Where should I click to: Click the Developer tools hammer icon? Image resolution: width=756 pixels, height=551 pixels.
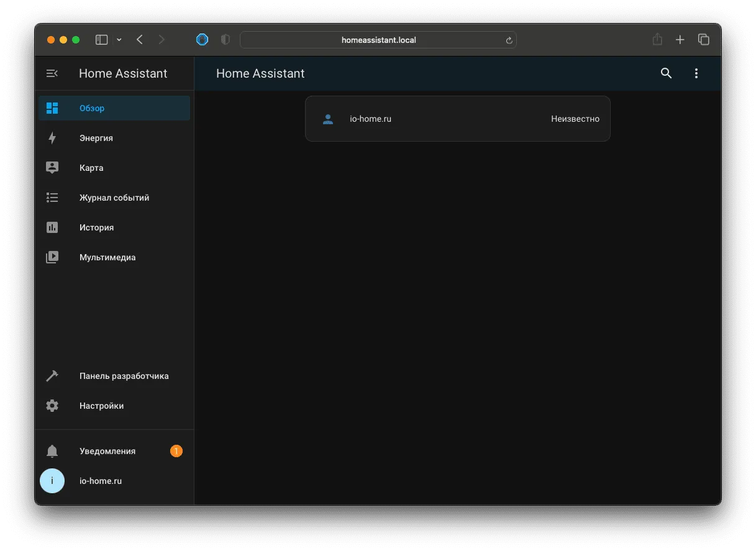point(52,376)
